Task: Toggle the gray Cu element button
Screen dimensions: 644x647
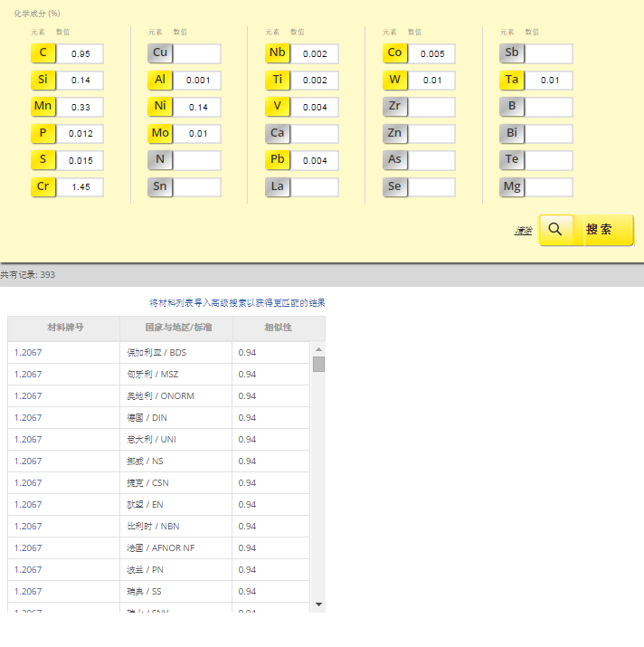Action: [x=160, y=53]
